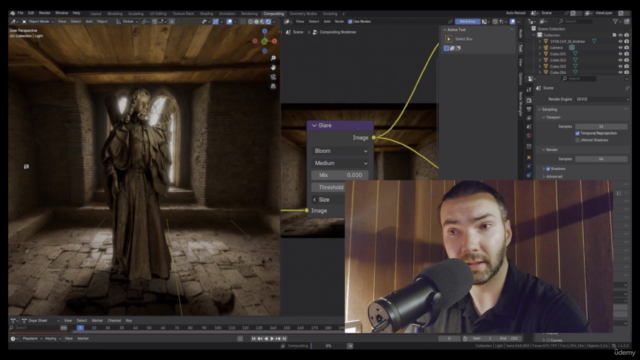The image size is (640, 360).
Task: Enable rendered viewport shading mode
Action: [x=268, y=21]
